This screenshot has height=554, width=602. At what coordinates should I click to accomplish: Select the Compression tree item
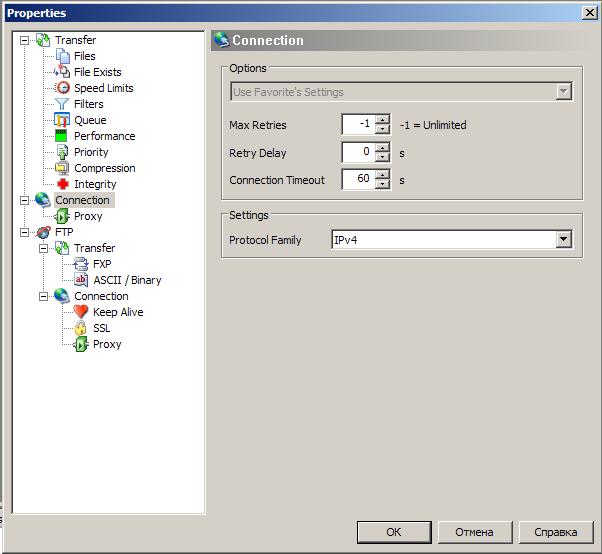pyautogui.click(x=105, y=168)
